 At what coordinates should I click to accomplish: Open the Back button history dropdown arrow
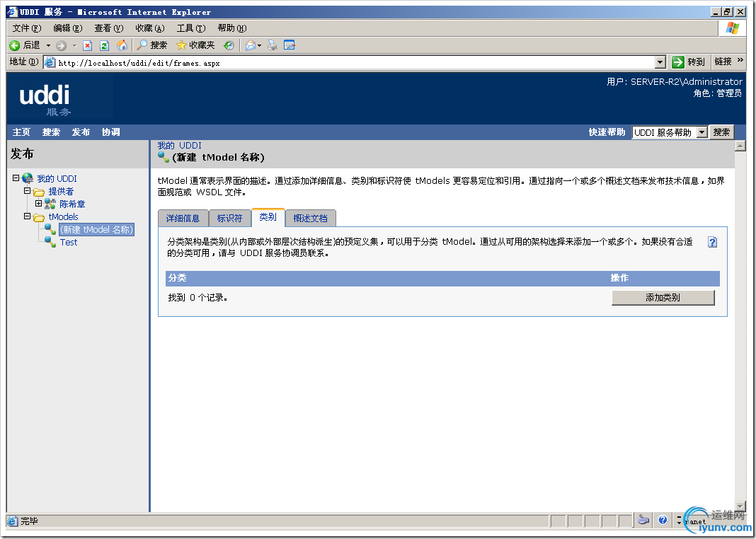(48, 45)
